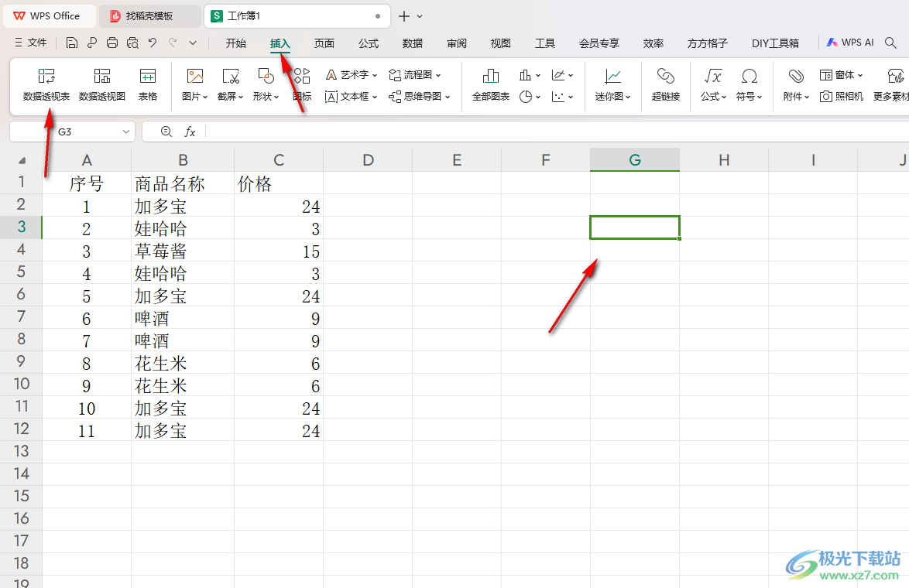Switch to the 审阅 (Review) tab
This screenshot has width=909, height=588.
[x=457, y=43]
